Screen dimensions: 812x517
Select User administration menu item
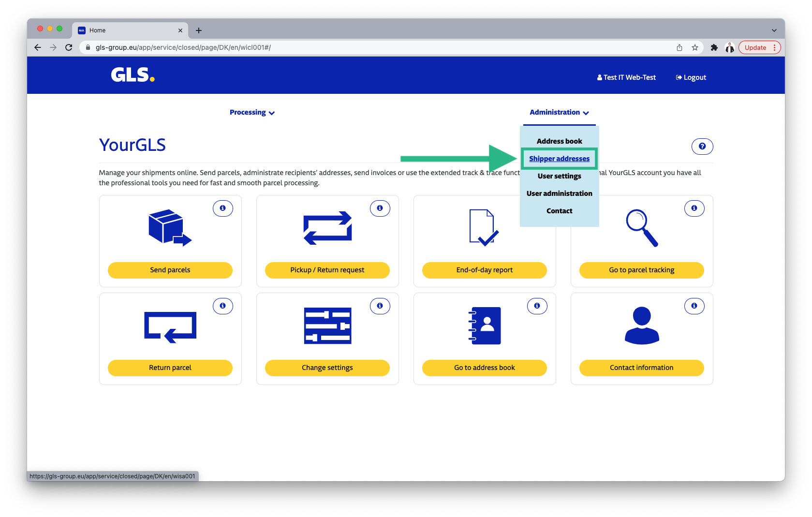559,193
